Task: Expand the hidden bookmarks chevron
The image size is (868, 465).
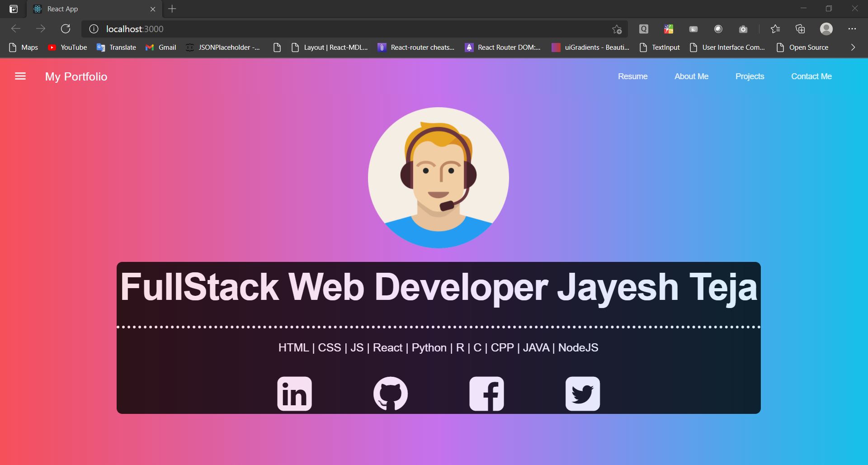Action: tap(853, 47)
